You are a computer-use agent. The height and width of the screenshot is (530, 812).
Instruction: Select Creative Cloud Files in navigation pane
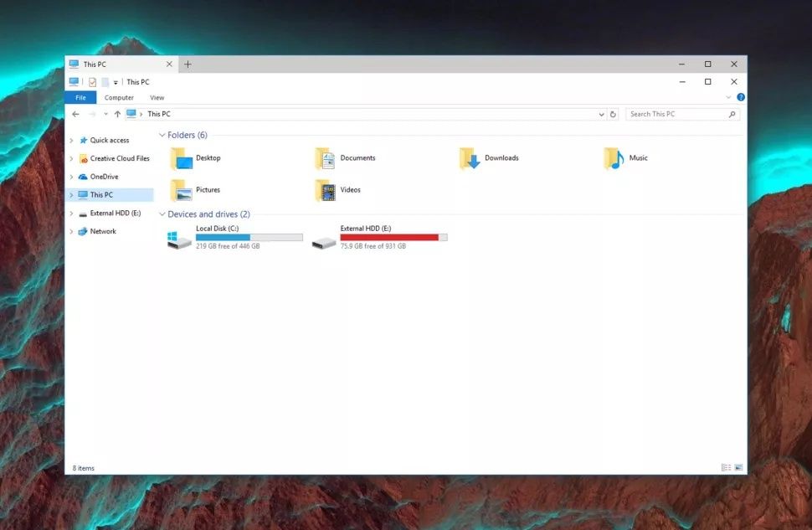120,158
